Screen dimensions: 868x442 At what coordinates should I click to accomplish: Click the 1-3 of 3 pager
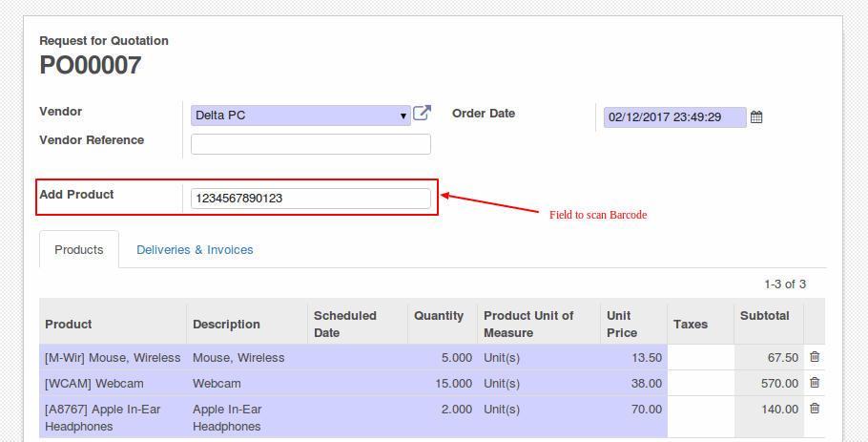(785, 284)
